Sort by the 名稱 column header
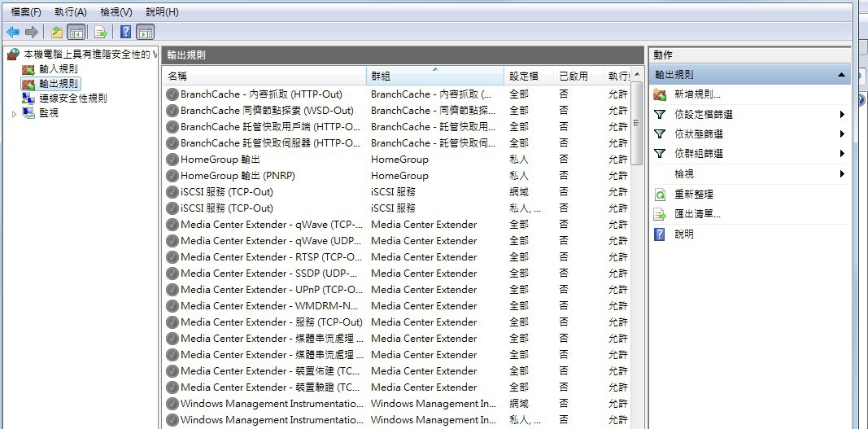The height and width of the screenshot is (429, 868). pos(264,76)
